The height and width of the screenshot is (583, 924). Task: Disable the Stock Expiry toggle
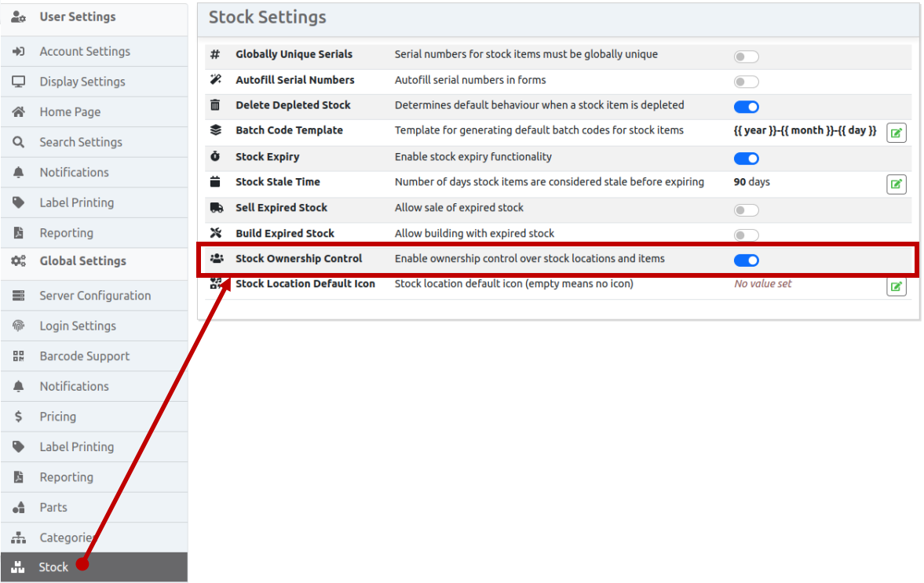(x=746, y=158)
